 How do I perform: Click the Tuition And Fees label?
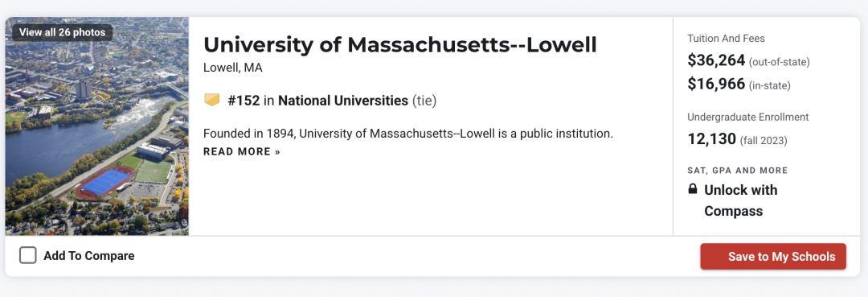[726, 39]
